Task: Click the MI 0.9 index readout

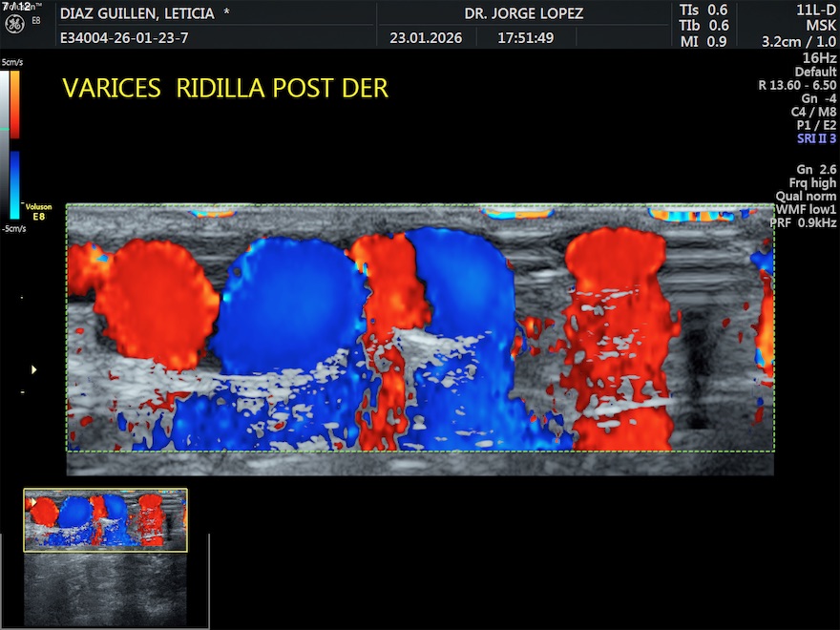Action: point(703,41)
